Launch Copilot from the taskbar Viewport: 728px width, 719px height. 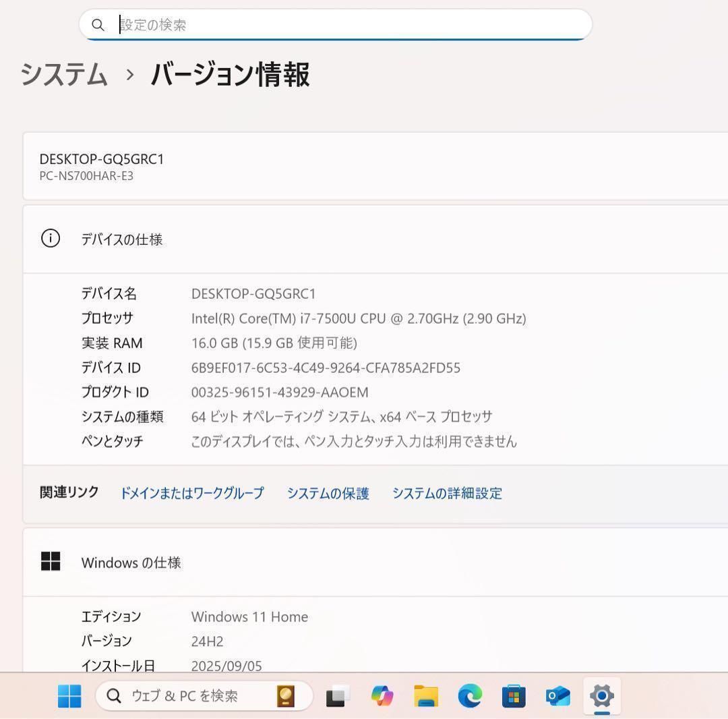pos(382,695)
